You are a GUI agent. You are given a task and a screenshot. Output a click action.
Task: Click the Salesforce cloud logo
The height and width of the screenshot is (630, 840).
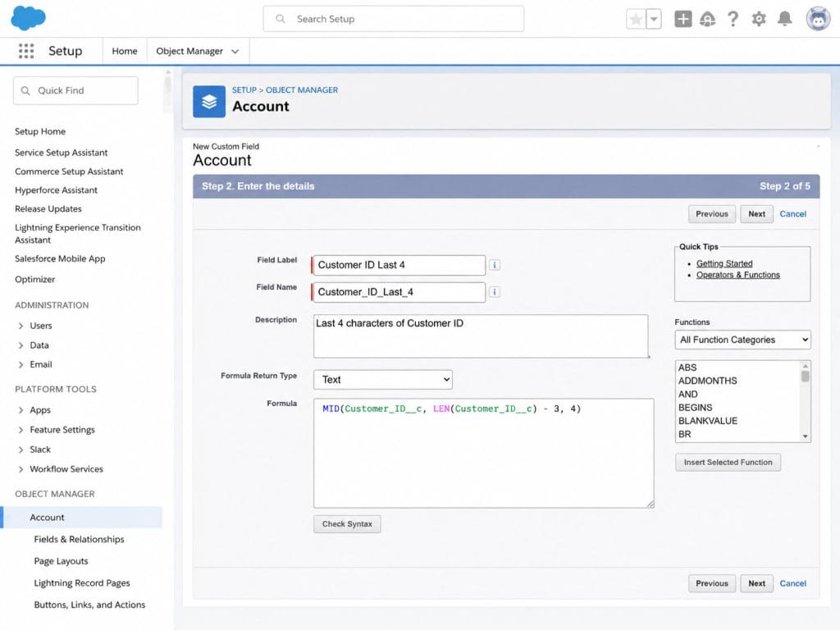[29, 18]
